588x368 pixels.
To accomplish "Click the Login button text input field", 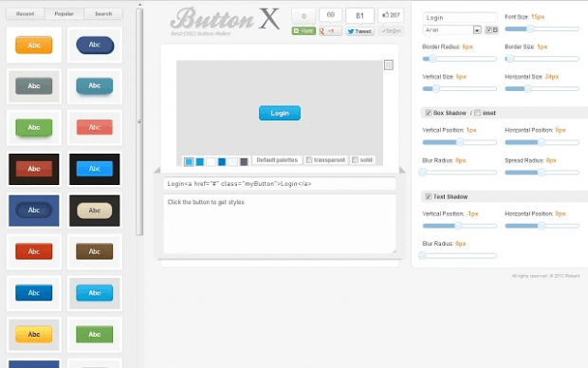I will (460, 17).
